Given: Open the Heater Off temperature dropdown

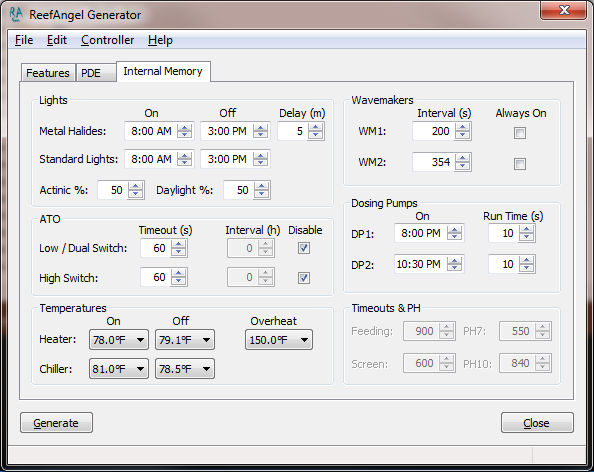Looking at the screenshot, I should pyautogui.click(x=185, y=339).
